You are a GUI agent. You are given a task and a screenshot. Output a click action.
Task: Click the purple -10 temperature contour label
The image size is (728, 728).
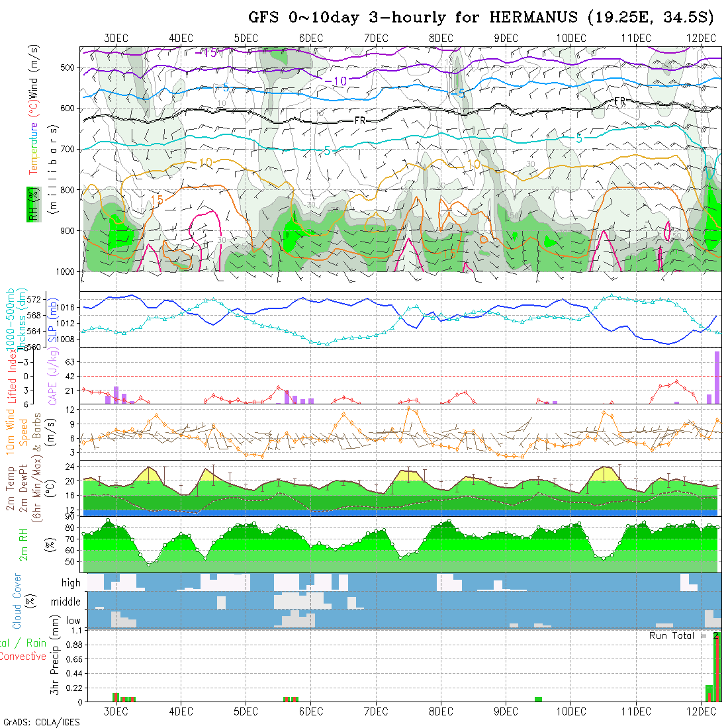point(337,81)
